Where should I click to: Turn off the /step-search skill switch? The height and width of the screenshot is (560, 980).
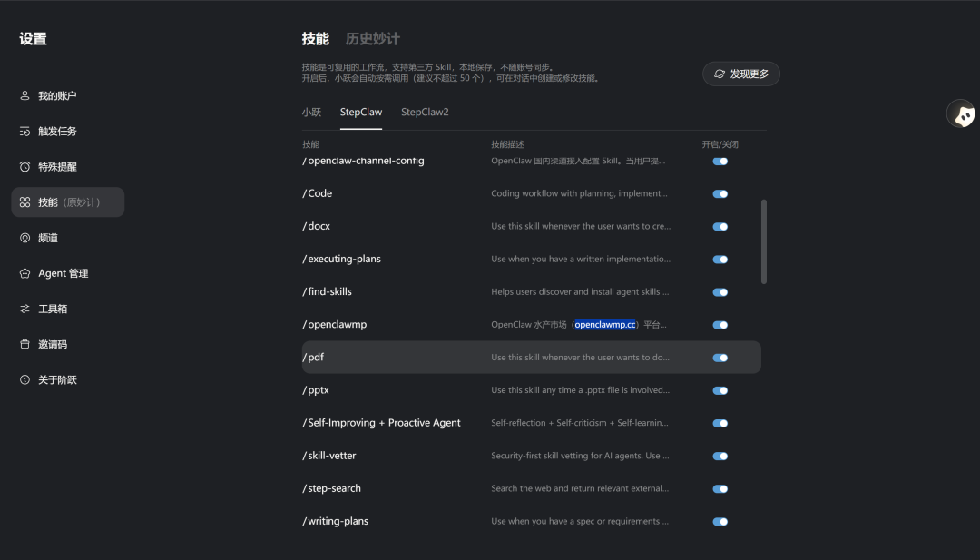click(720, 489)
